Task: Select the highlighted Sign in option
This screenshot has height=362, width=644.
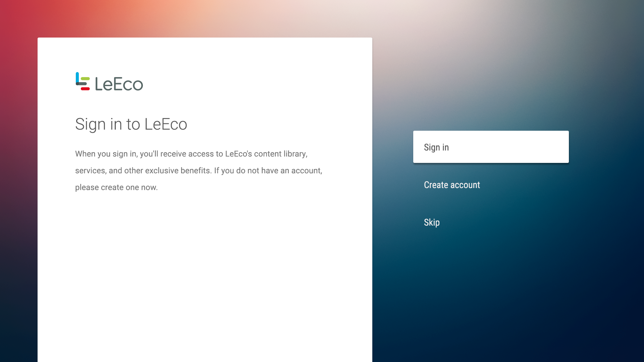Action: click(491, 147)
